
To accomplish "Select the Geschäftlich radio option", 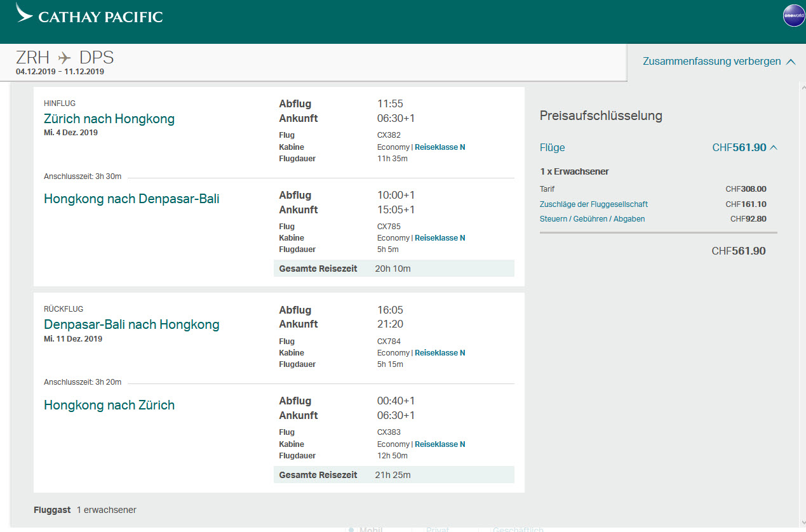I will tap(518, 529).
